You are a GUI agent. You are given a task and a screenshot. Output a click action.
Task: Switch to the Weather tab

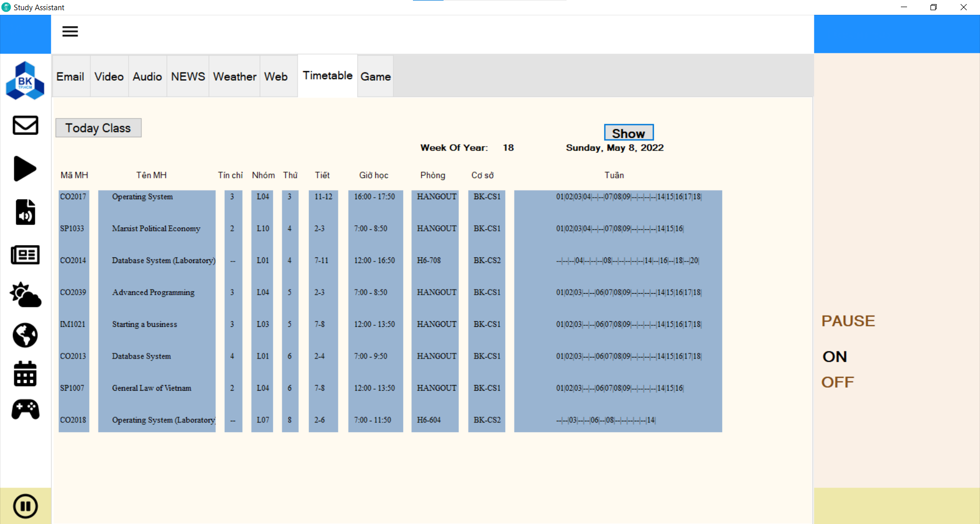coord(234,76)
